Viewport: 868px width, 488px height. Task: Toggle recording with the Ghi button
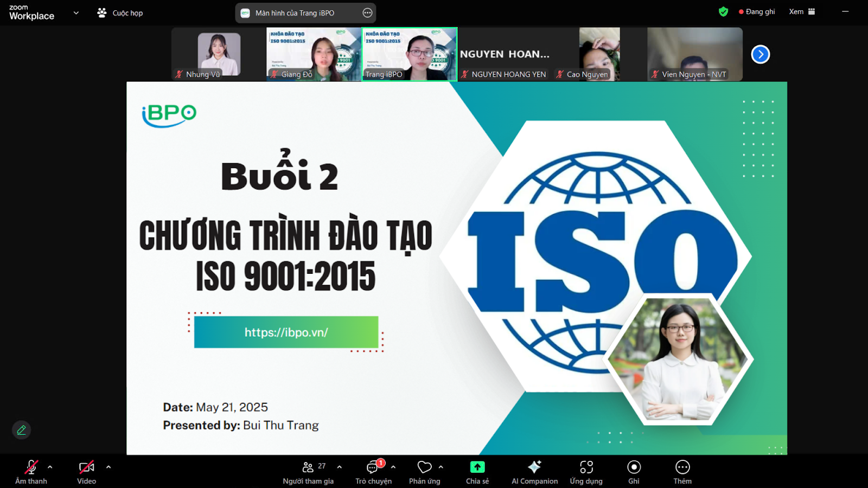634,467
